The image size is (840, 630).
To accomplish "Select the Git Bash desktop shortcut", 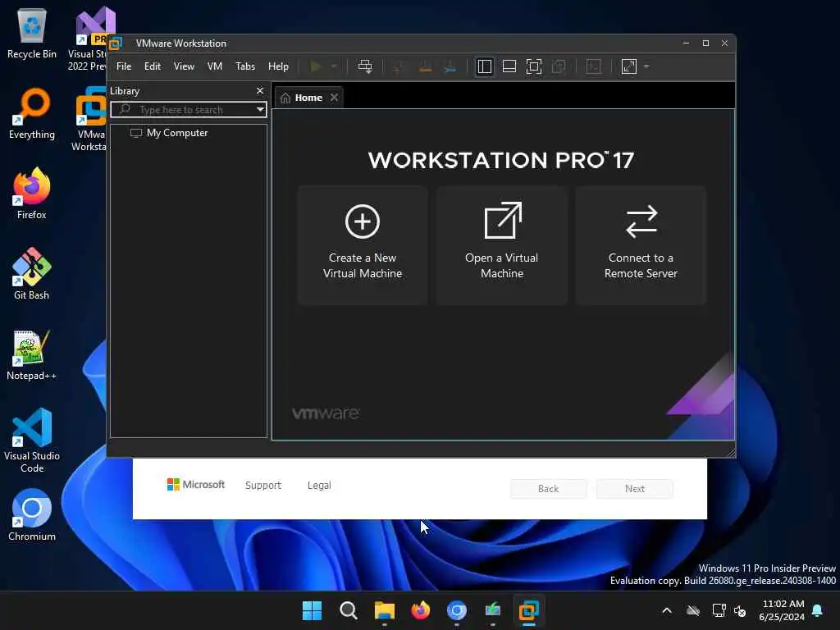I will pos(32,274).
